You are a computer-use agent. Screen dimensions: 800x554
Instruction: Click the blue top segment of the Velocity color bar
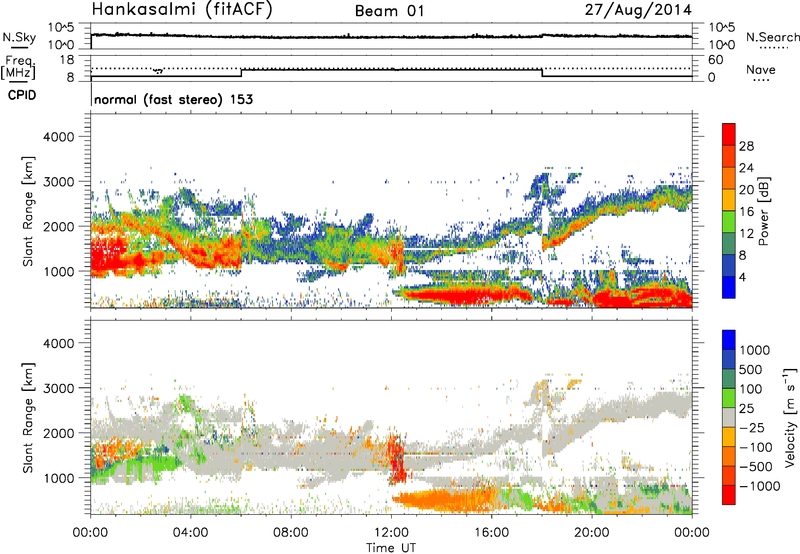(729, 340)
